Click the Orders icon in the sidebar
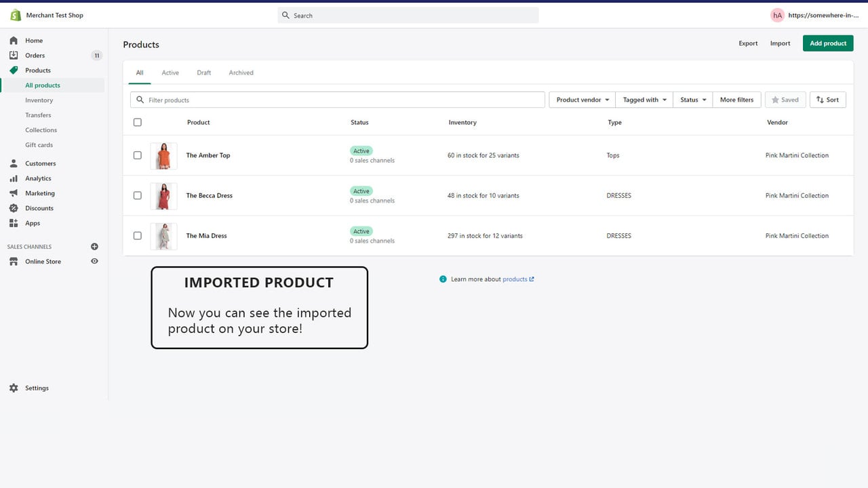This screenshot has width=868, height=488. [x=14, y=56]
